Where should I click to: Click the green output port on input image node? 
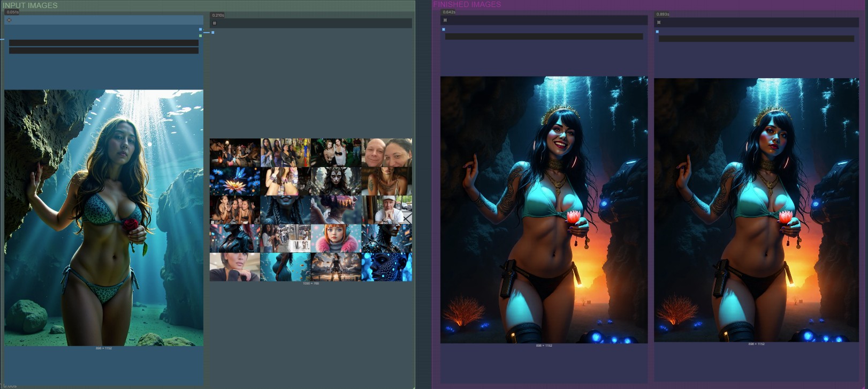point(201,36)
